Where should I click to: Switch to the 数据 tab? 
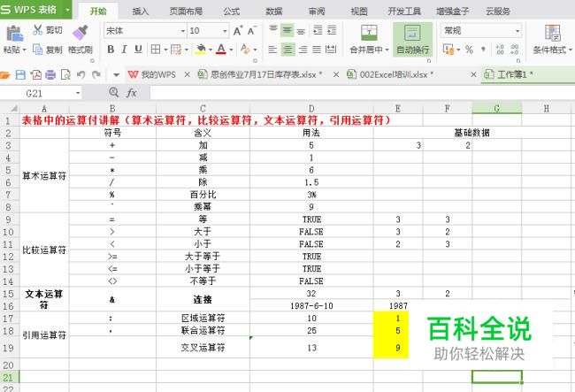pyautogui.click(x=274, y=12)
